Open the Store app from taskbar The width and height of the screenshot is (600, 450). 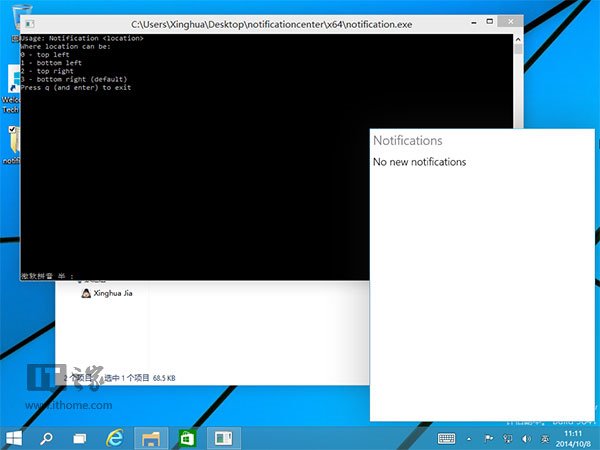[186, 438]
